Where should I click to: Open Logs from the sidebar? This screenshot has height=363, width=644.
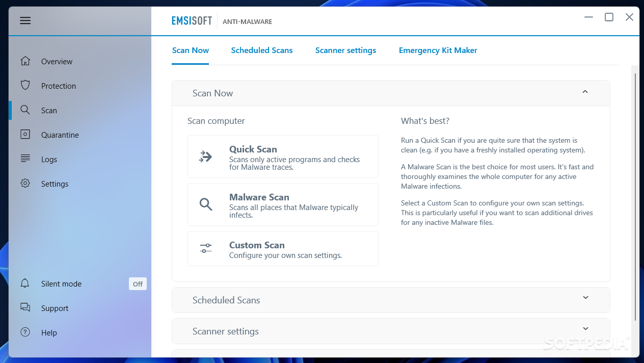point(80,159)
